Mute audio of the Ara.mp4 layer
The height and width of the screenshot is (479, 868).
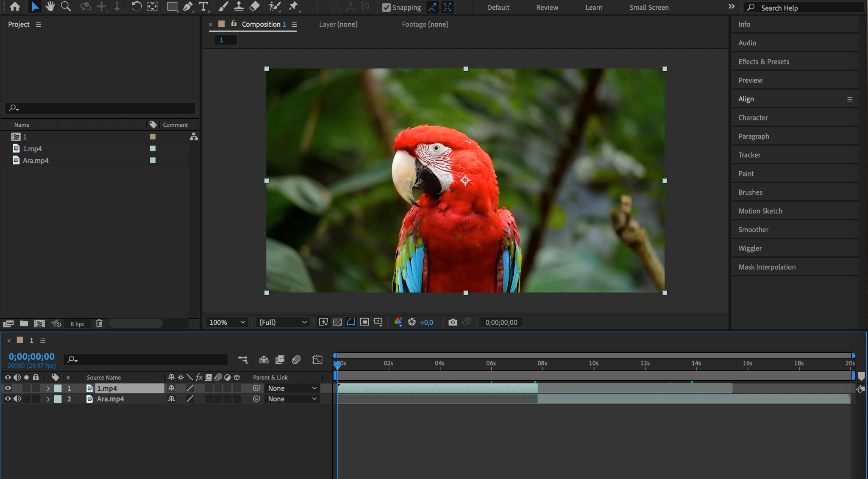pyautogui.click(x=17, y=399)
